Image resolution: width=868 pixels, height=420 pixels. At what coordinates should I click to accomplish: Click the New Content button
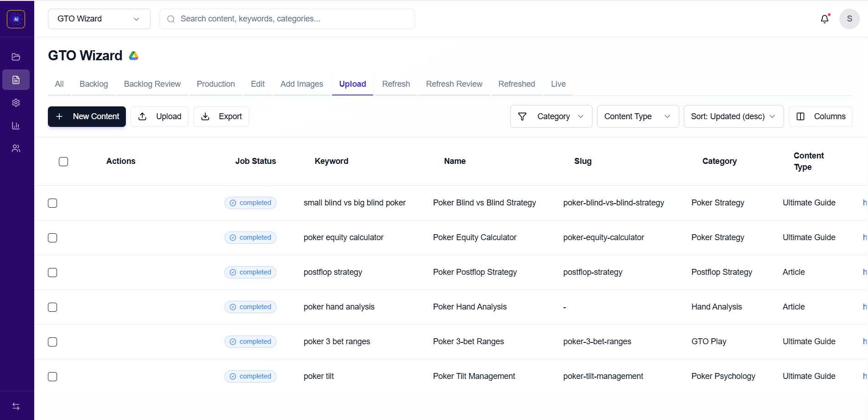pos(87,116)
